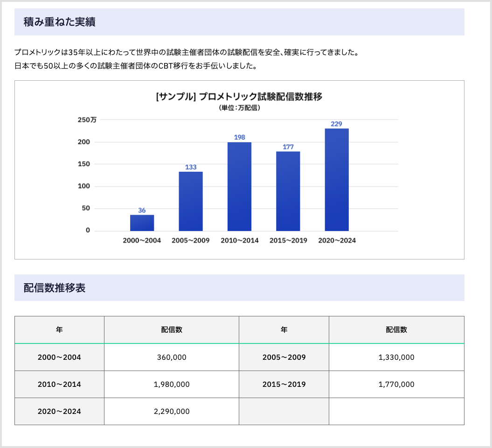This screenshot has height=448, width=492.
Task: Select the 2015~2019 bar in the chart
Action: coord(288,191)
